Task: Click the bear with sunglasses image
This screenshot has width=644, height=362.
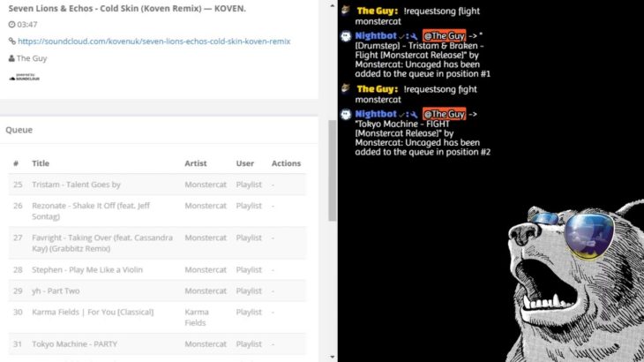Action: 575,282
